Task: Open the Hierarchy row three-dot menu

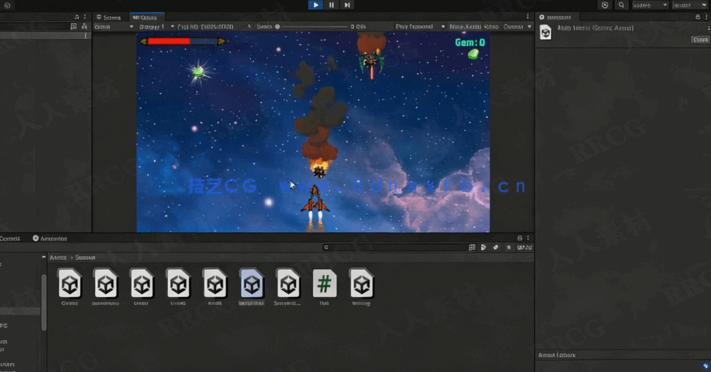Action: (x=85, y=36)
